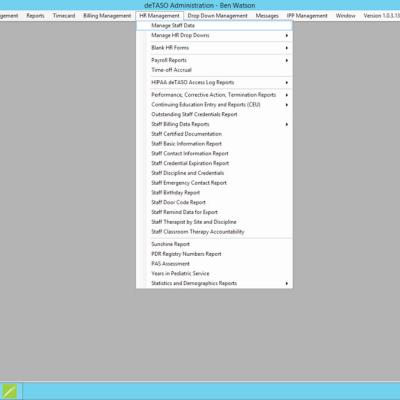Screen dimensions: 400x400
Task: Open Staff Birthday Report
Action: pyautogui.click(x=214, y=192)
